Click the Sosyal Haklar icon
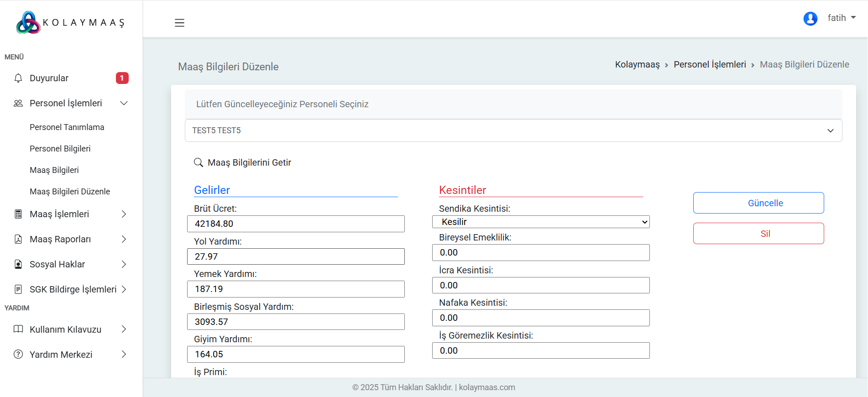 (18, 264)
